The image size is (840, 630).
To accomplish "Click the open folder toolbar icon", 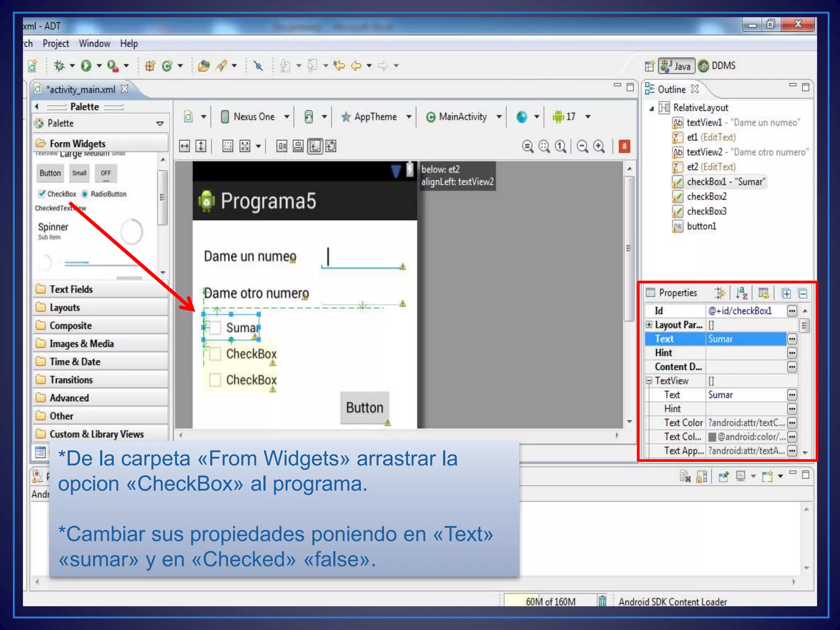I will tap(203, 66).
